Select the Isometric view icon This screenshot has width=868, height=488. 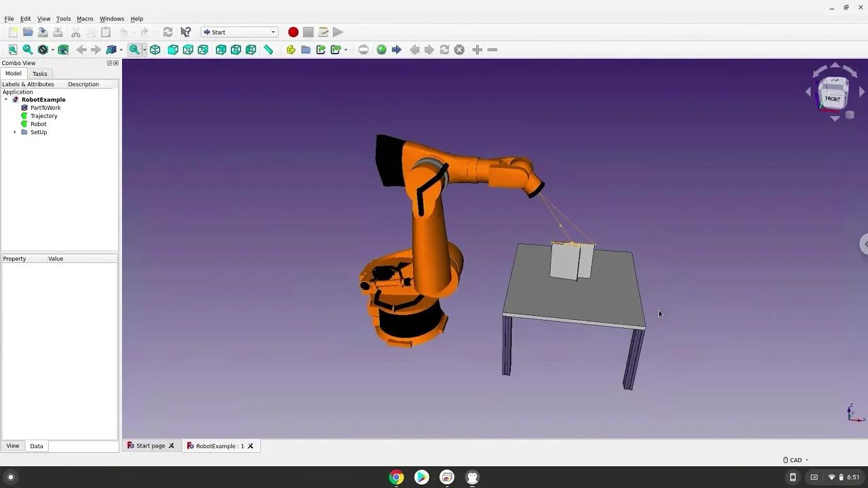pyautogui.click(x=155, y=49)
